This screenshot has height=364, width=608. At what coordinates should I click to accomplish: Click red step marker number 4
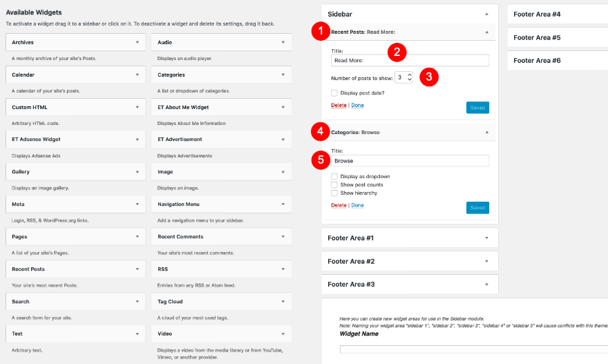321,131
